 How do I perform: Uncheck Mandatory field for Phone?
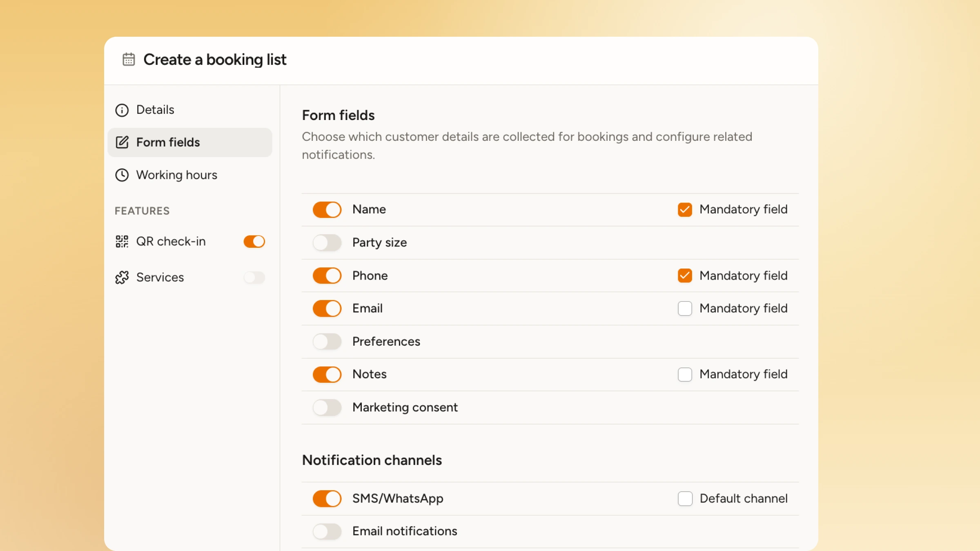click(685, 275)
